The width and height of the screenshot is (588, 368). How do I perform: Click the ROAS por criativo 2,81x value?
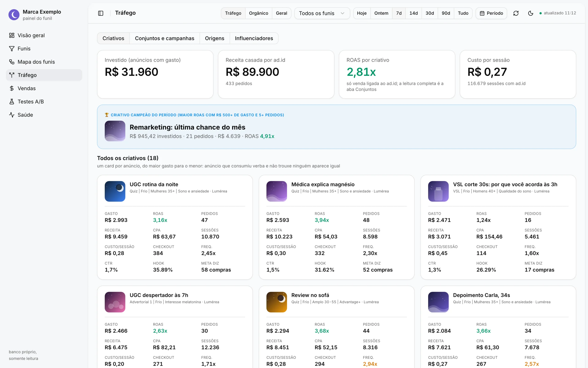[361, 72]
